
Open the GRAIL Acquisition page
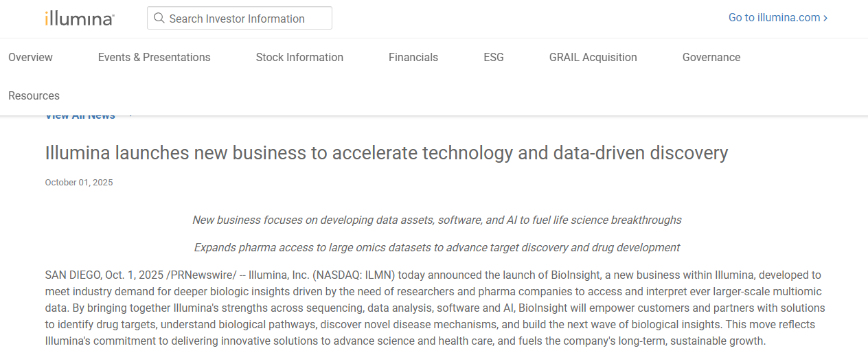[593, 58]
